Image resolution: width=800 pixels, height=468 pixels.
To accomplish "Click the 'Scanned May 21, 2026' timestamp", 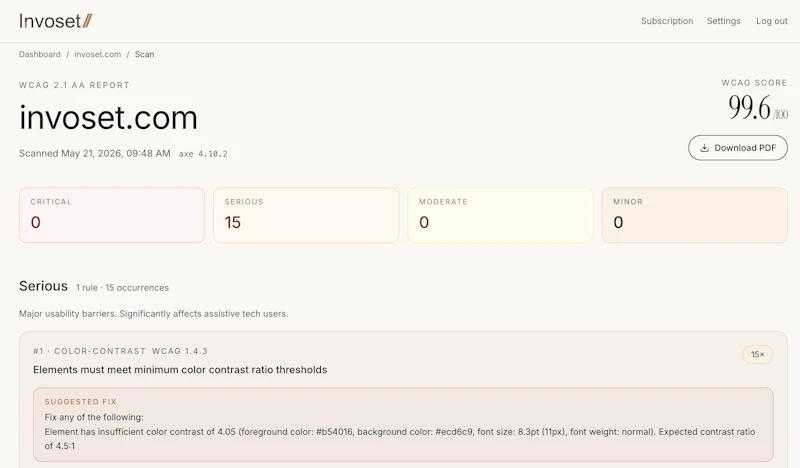I will pyautogui.click(x=95, y=153).
